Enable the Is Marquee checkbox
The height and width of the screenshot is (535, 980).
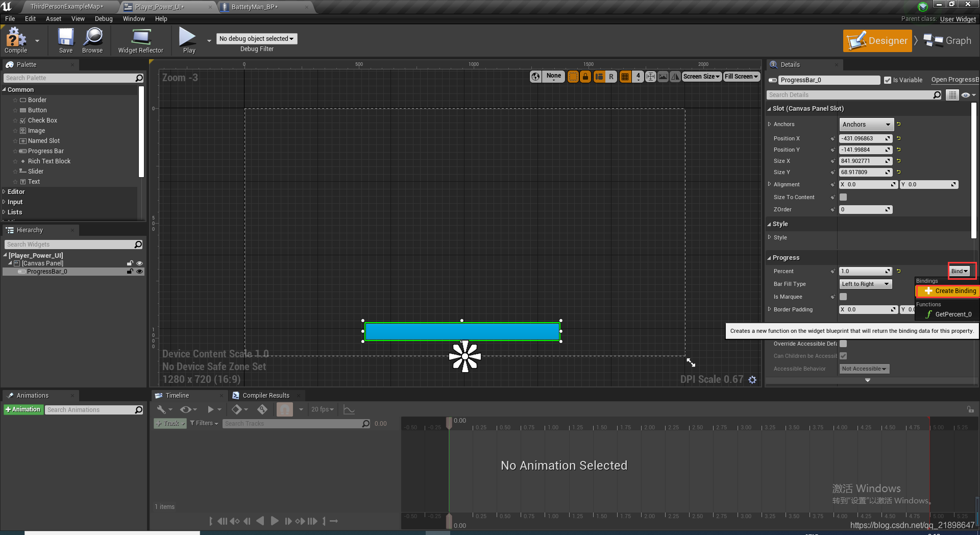843,297
